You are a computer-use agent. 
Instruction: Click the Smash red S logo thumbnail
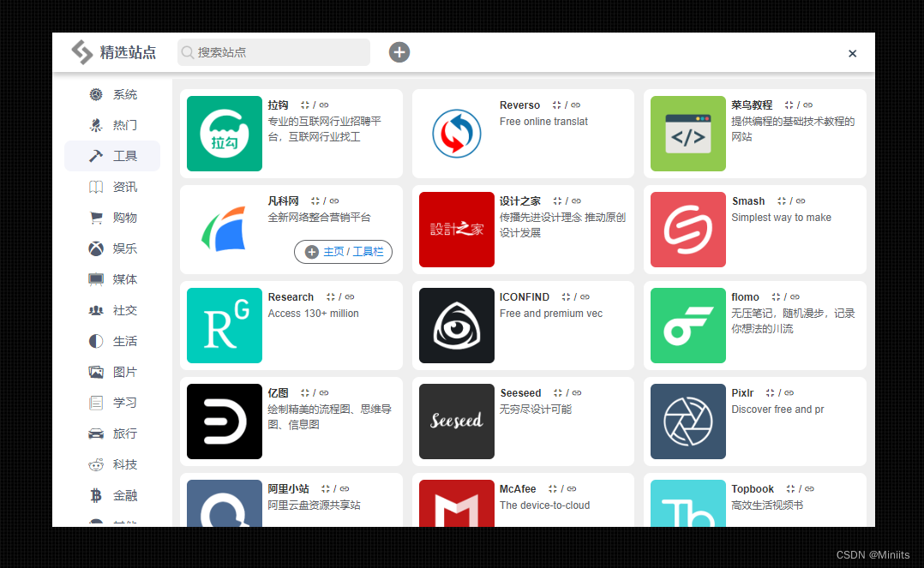tap(688, 230)
